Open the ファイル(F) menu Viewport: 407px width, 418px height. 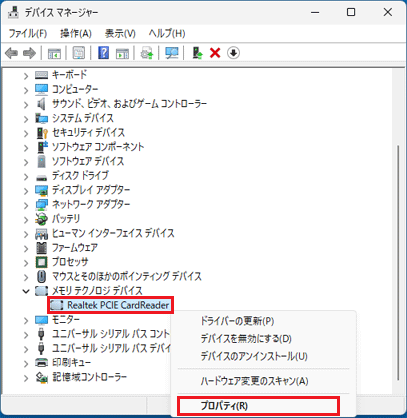click(28, 33)
